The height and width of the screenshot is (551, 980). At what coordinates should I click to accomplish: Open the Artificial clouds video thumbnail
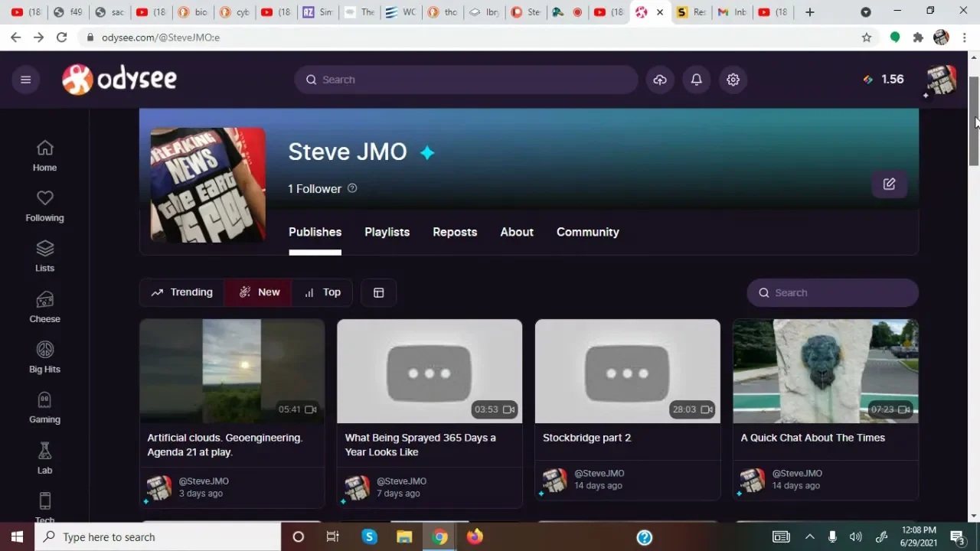point(232,371)
